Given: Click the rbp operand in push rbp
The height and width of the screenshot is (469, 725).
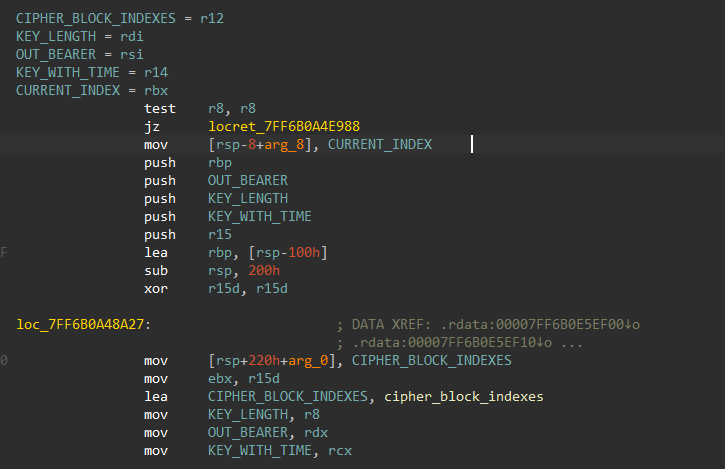Looking at the screenshot, I should click(220, 162).
